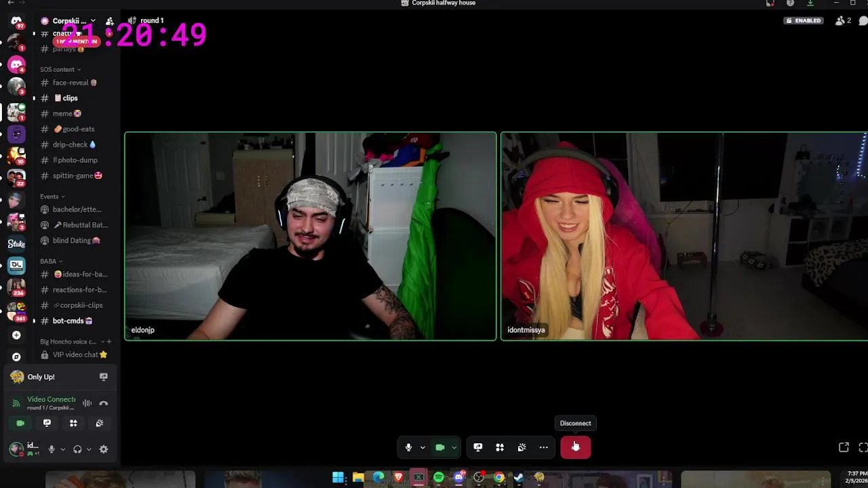
Task: Click the help question mark icon at top
Action: click(x=790, y=3)
